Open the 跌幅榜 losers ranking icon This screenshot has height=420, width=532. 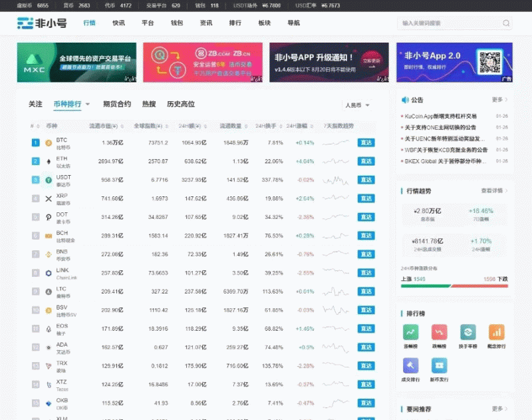(x=440, y=331)
